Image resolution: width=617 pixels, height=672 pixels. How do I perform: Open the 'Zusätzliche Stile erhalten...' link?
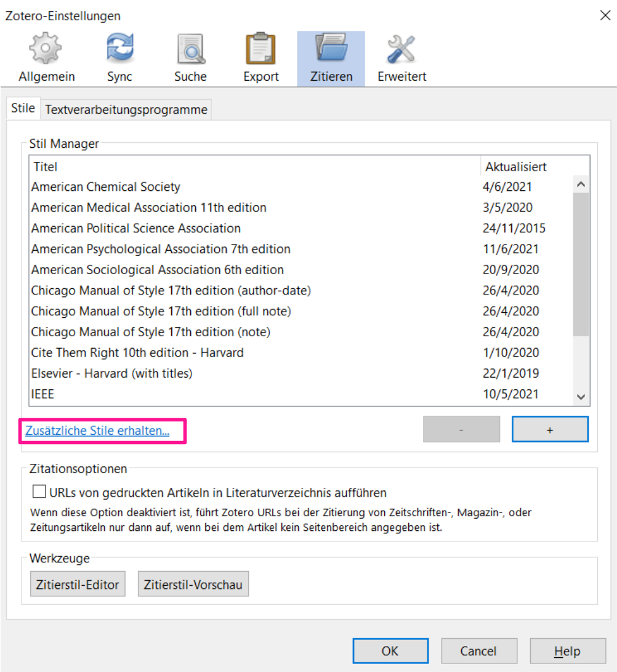pos(97,431)
